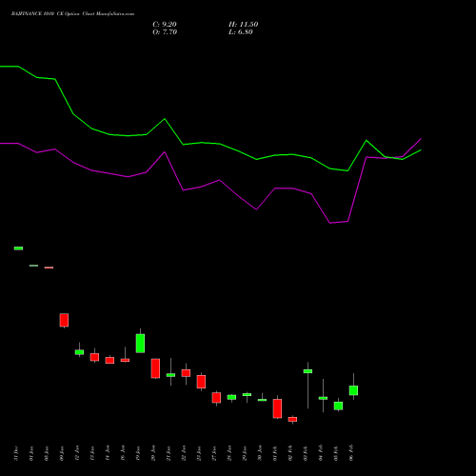Image resolution: width=476 pixels, height=476 pixels.
Task: Click the purple indicator line's lowest trough
Action: [330, 223]
